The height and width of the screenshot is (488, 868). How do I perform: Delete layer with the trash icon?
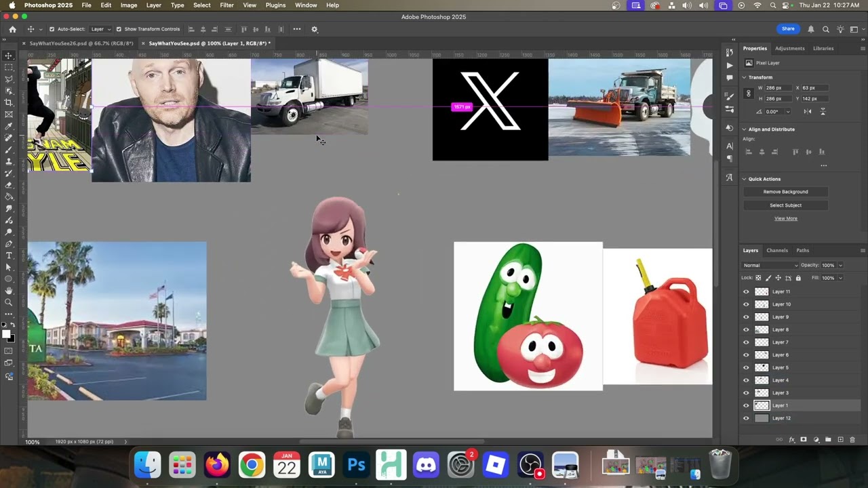[x=852, y=440]
